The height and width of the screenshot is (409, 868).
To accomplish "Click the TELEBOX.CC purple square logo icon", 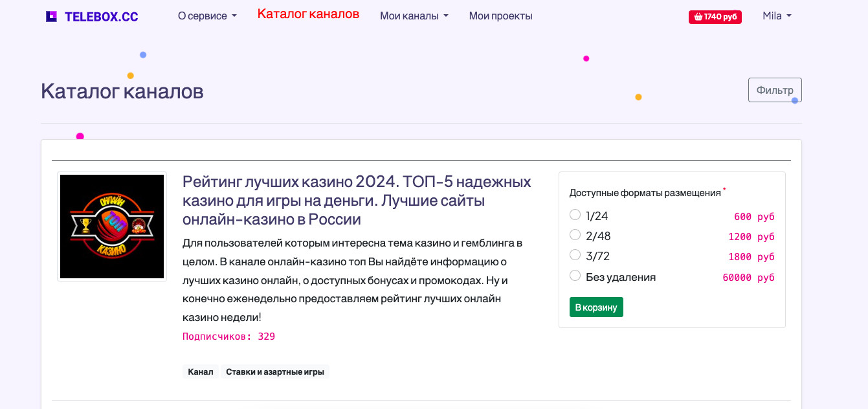I will [x=51, y=17].
